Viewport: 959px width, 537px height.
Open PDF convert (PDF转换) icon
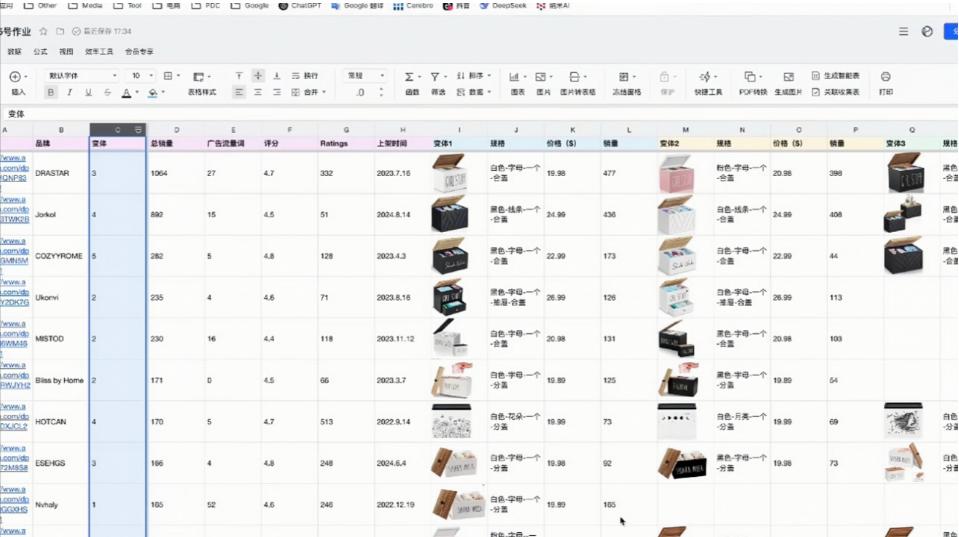[x=750, y=76]
